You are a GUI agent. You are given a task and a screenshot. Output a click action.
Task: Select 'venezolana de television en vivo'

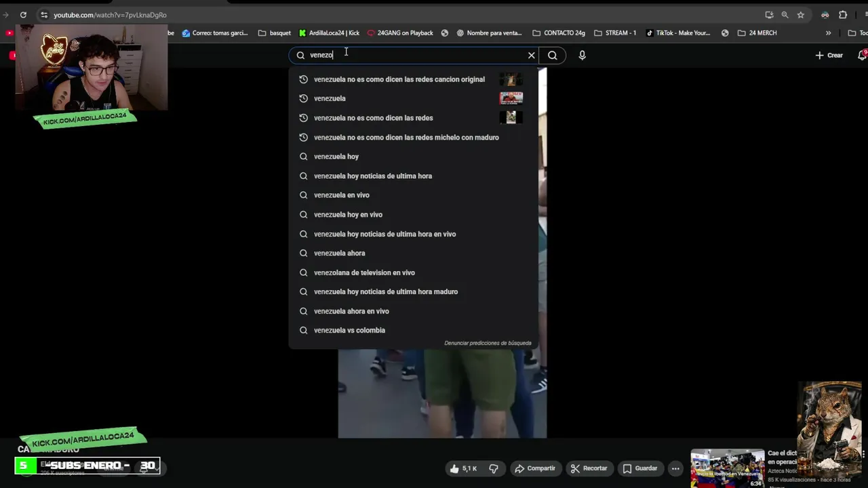pyautogui.click(x=413, y=272)
